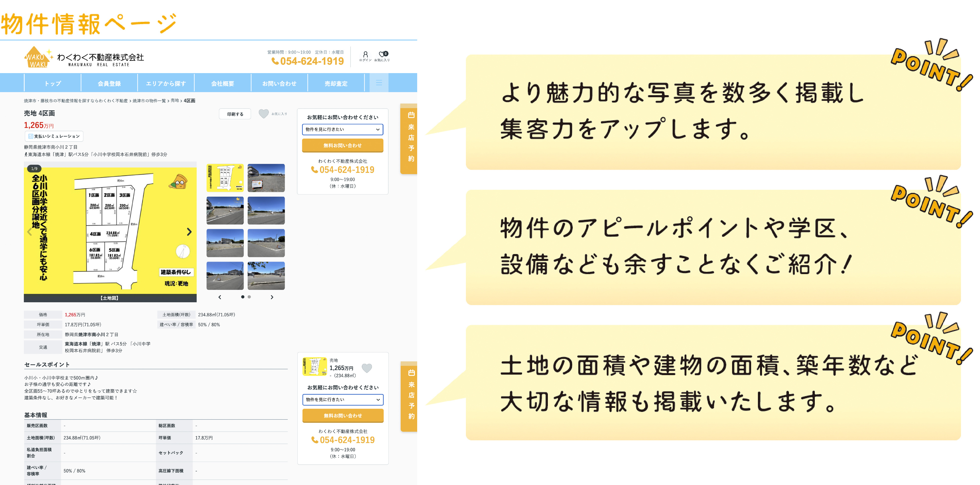The height and width of the screenshot is (485, 980).
Task: Expand upper 物件を見に行きたい dropdown
Action: pyautogui.click(x=342, y=129)
